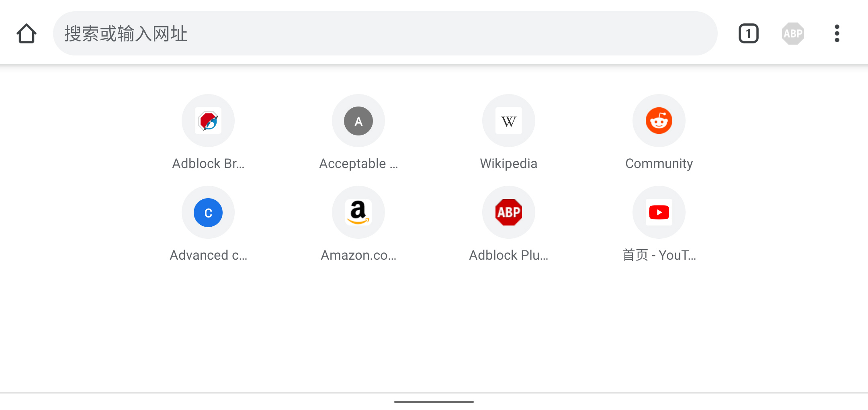868x410 pixels.
Task: Open the Advanced c... shortcut
Action: point(208,212)
